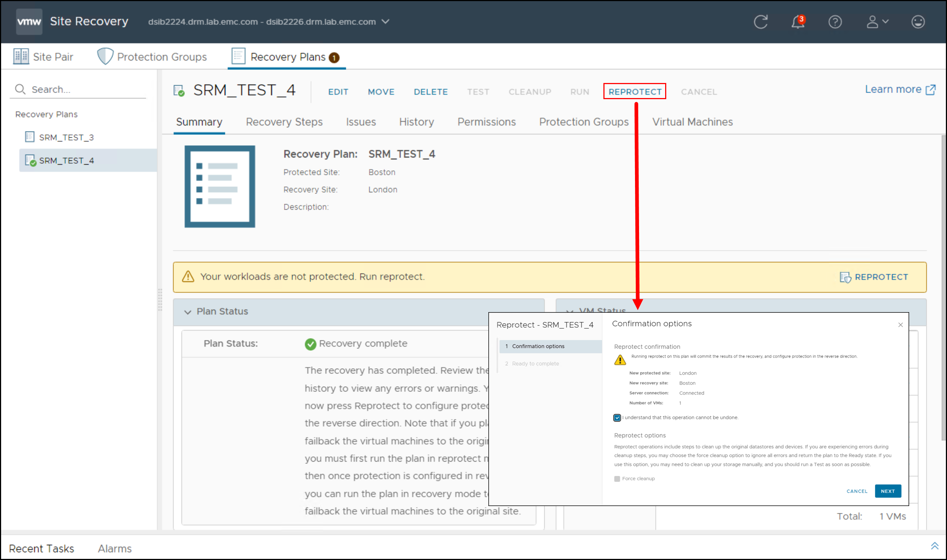Click CANCEL in the Reprotect dialog
Viewport: 947px width, 560px height.
pyautogui.click(x=857, y=491)
